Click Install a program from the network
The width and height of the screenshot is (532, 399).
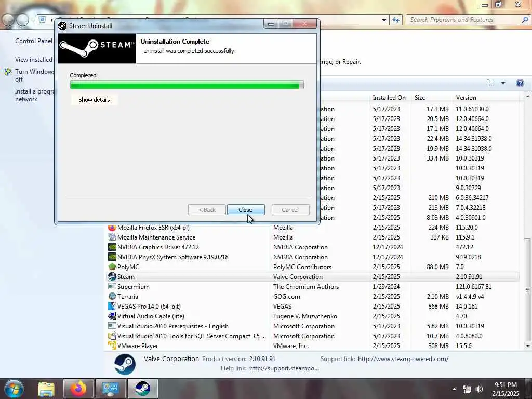[34, 96]
